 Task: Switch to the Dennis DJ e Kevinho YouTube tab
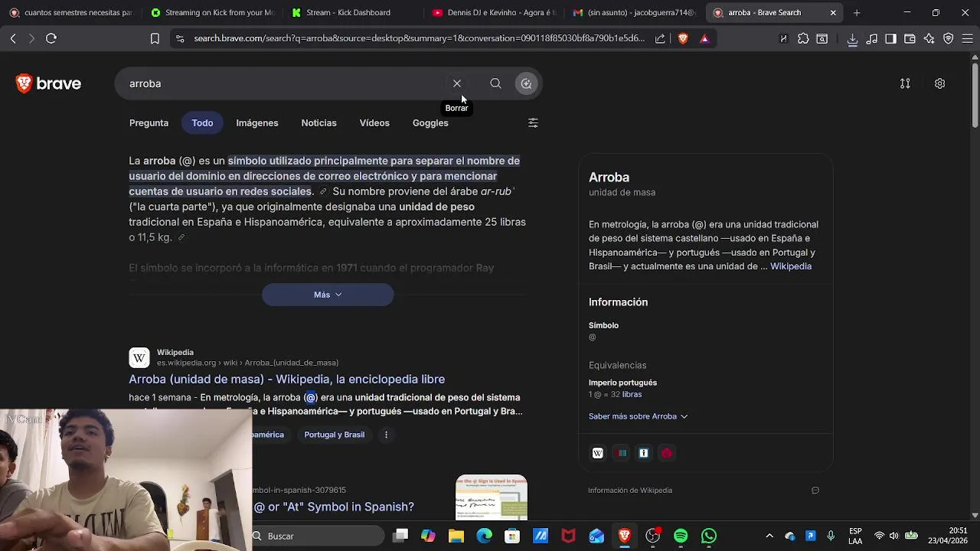(494, 12)
